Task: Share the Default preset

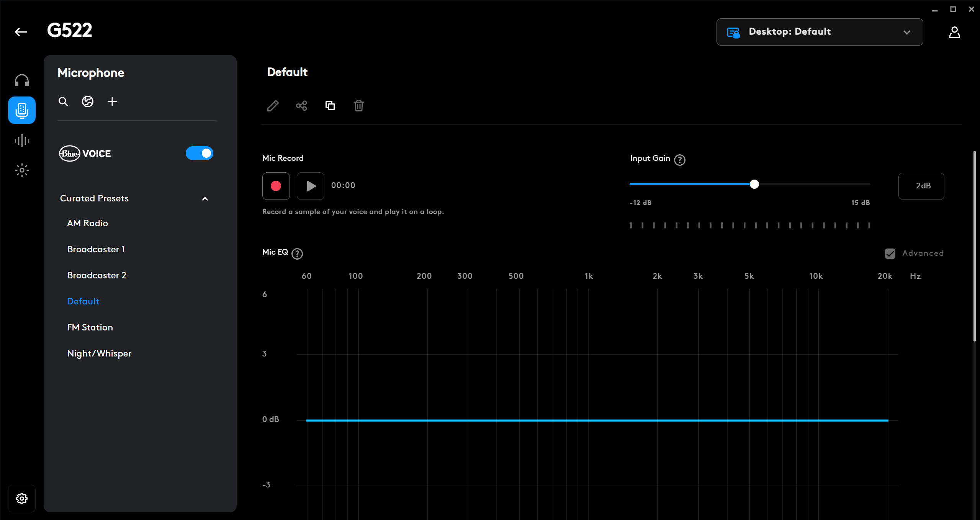Action: point(301,106)
